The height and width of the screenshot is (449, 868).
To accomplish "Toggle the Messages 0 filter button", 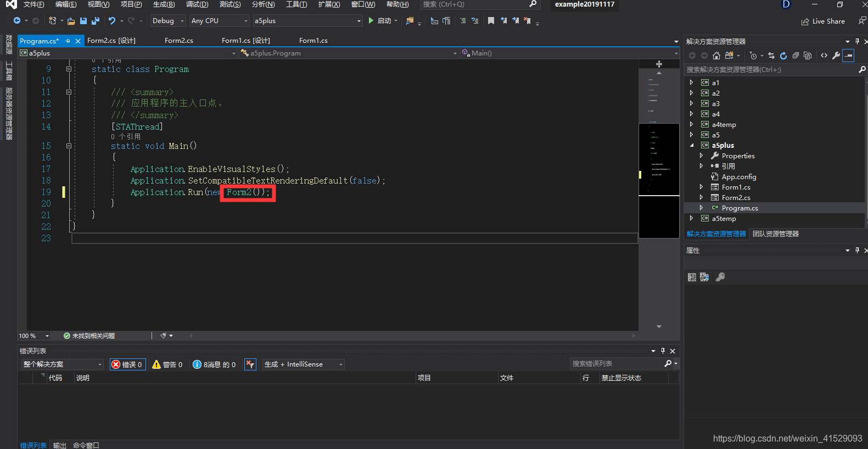I will tap(214, 364).
